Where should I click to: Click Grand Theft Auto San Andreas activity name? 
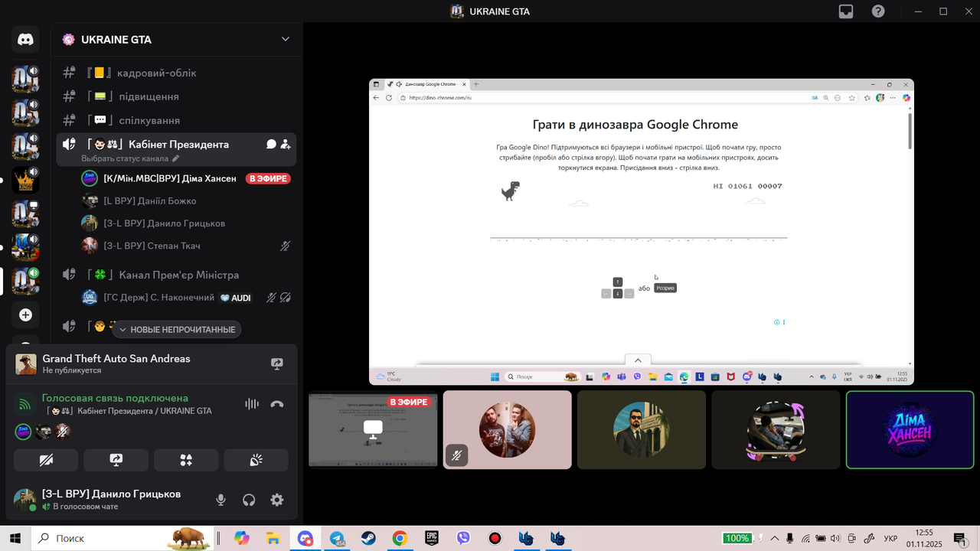tap(116, 358)
